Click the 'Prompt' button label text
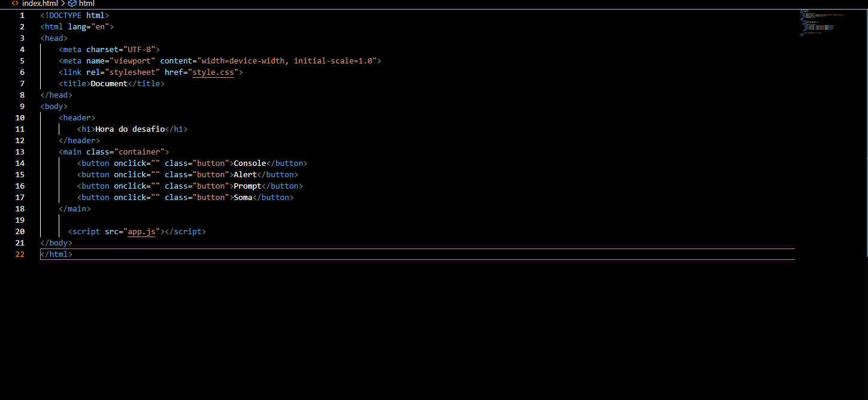868x400 pixels. coord(247,186)
